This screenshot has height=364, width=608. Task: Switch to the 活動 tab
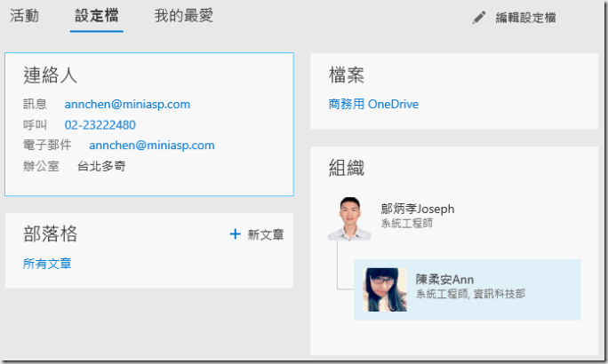(24, 16)
